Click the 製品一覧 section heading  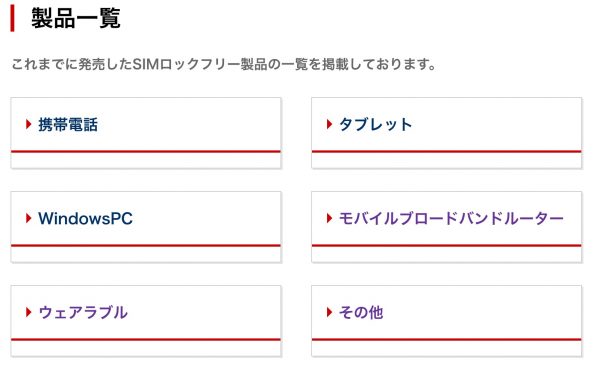[76, 18]
